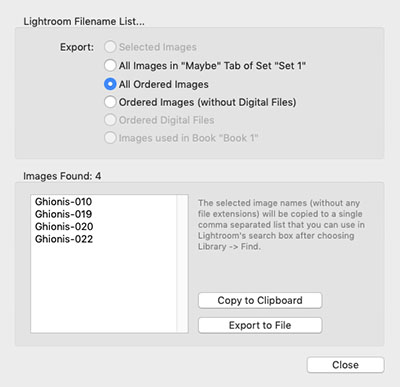Select the All Ordered Images radio button
This screenshot has width=400, height=387.
(110, 84)
